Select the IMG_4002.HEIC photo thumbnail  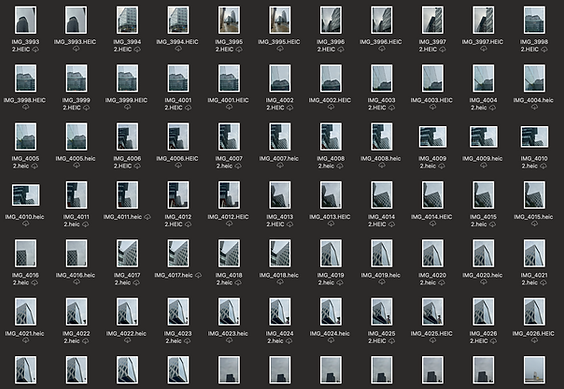[331, 78]
